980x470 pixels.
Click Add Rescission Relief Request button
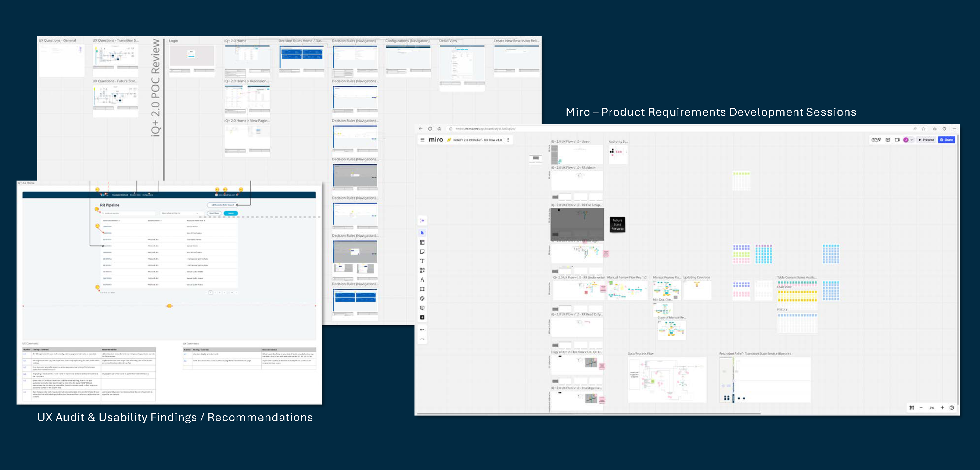click(223, 205)
